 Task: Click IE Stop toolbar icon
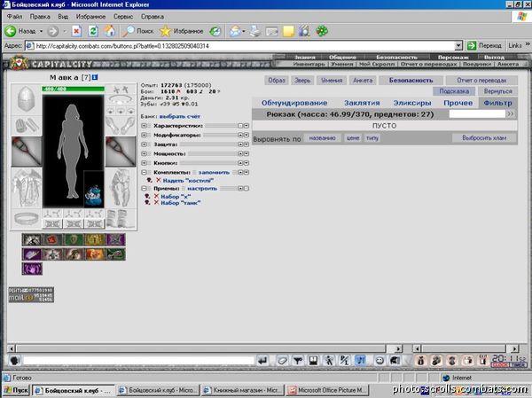[76, 31]
